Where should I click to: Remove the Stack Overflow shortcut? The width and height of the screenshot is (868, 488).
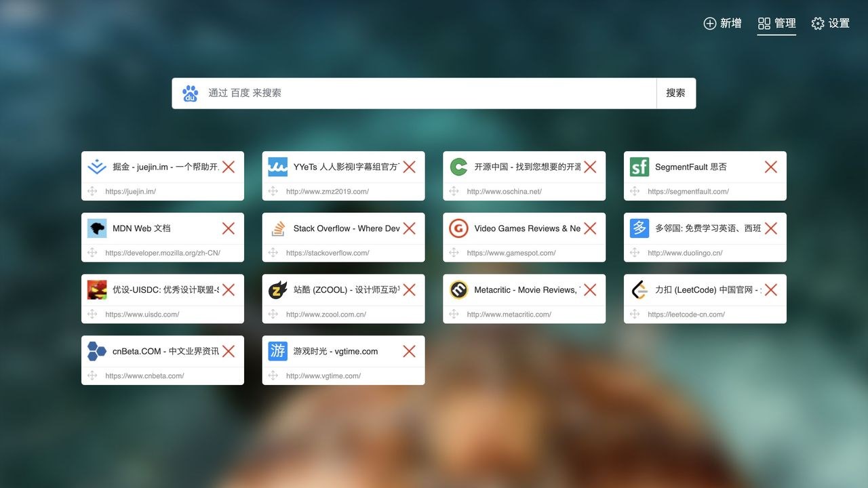point(410,228)
